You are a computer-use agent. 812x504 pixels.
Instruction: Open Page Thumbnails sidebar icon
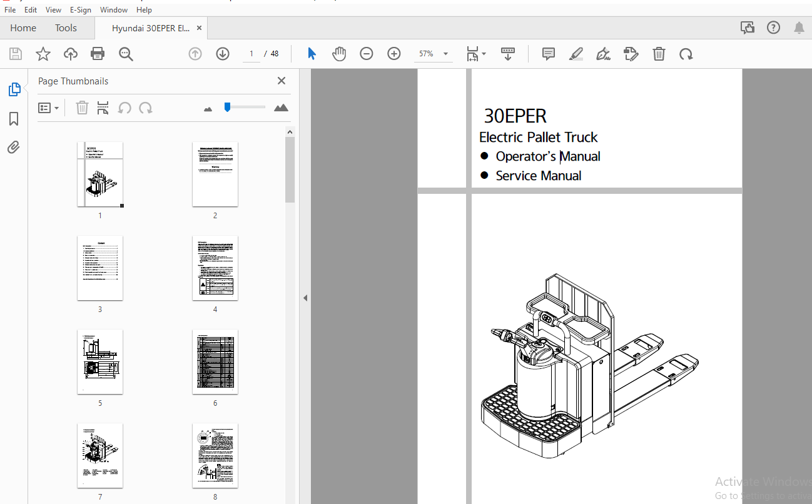14,90
